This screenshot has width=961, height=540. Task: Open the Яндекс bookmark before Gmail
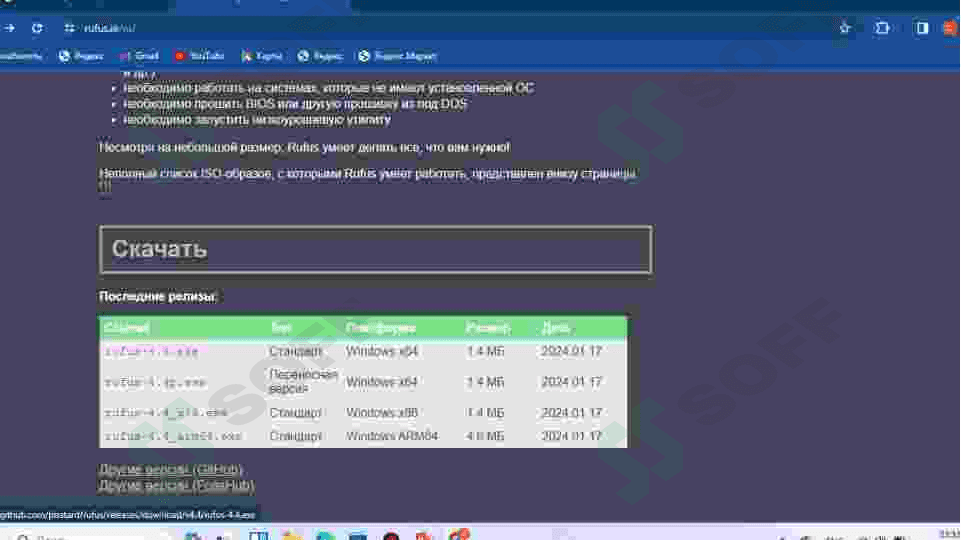click(x=81, y=56)
